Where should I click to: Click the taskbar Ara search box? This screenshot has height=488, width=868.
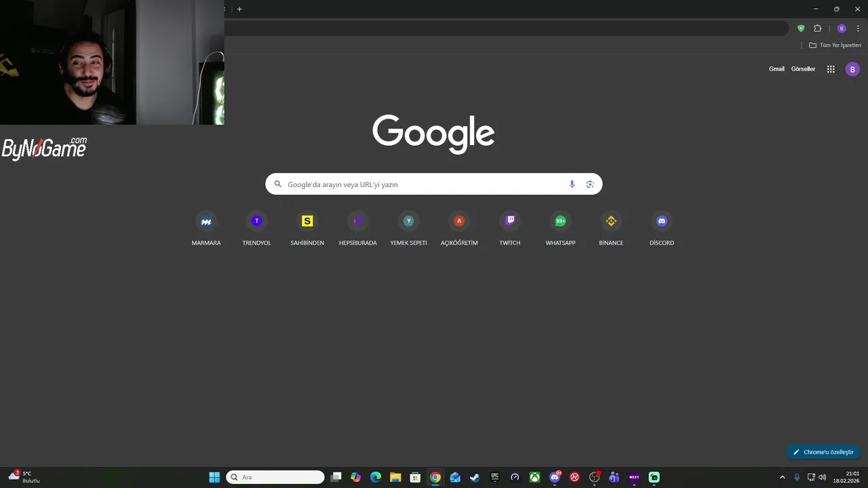(275, 477)
